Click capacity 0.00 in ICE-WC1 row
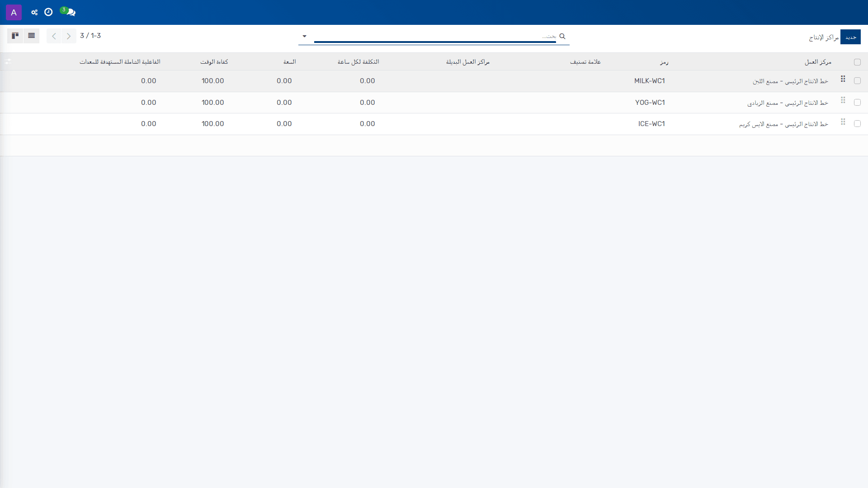The width and height of the screenshot is (868, 488). (284, 124)
